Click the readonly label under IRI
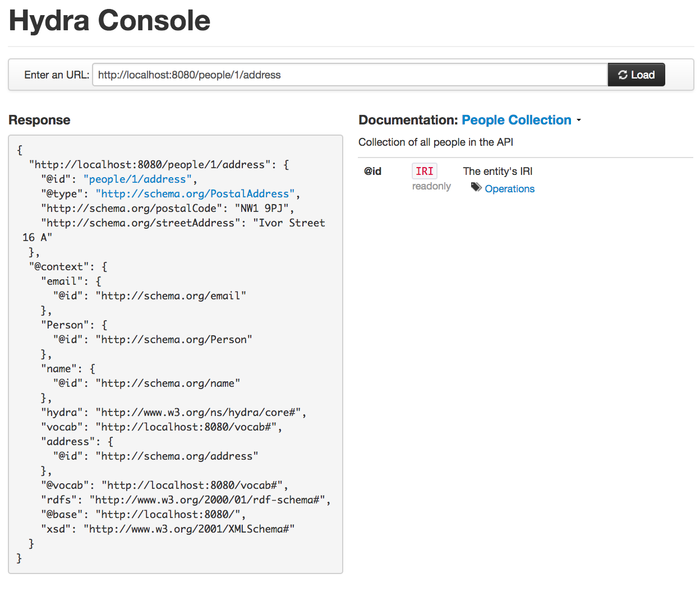 click(431, 186)
